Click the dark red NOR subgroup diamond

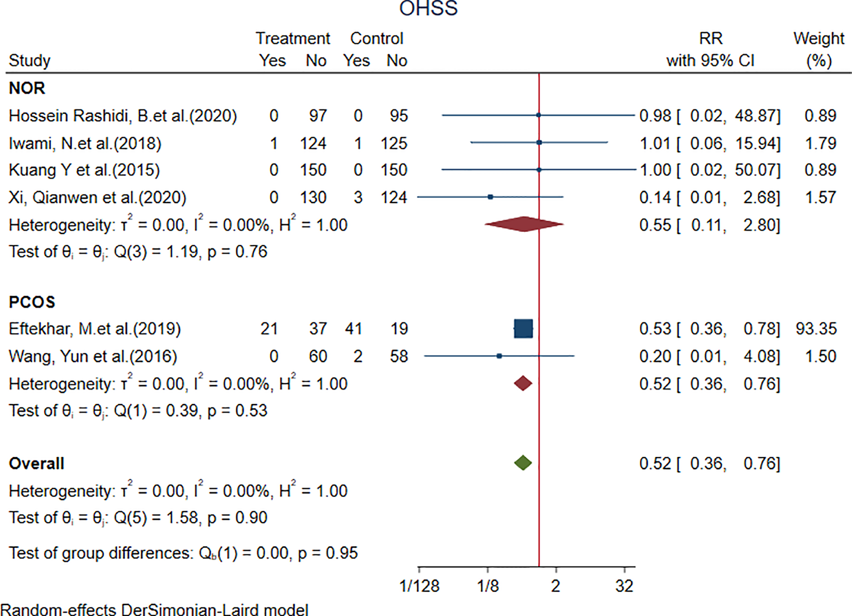click(x=524, y=224)
